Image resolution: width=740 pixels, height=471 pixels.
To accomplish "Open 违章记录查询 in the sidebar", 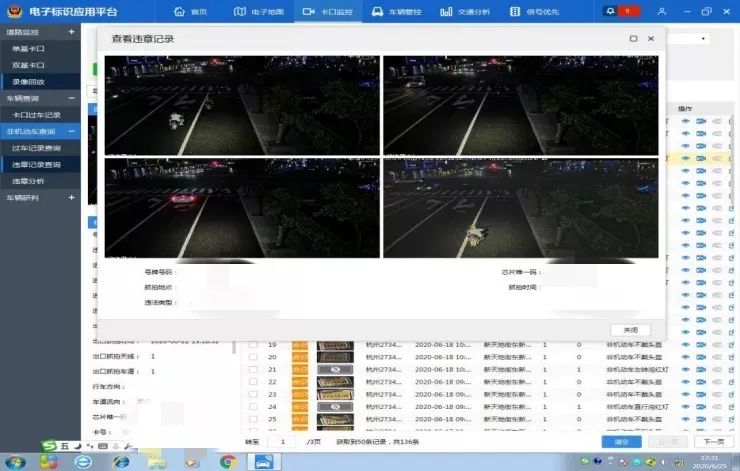I will pyautogui.click(x=40, y=165).
